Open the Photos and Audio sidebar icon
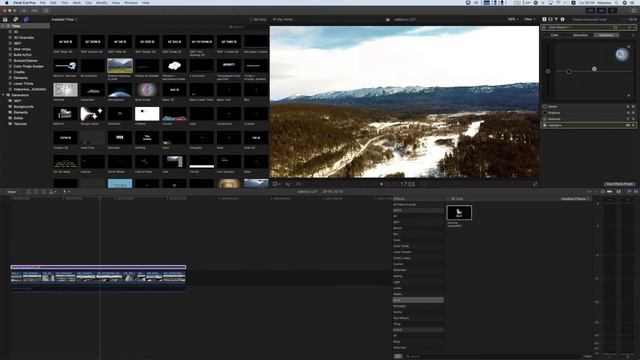640x360 pixels. point(16,19)
